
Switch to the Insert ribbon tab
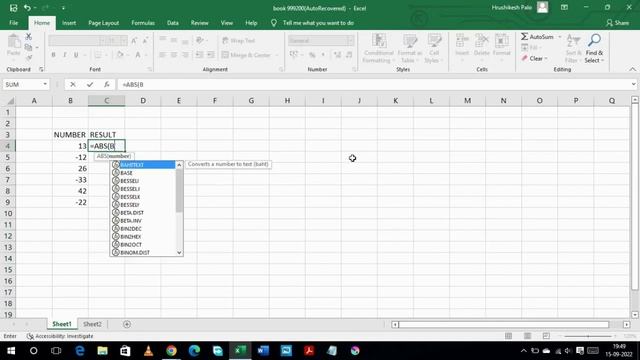coord(69,23)
